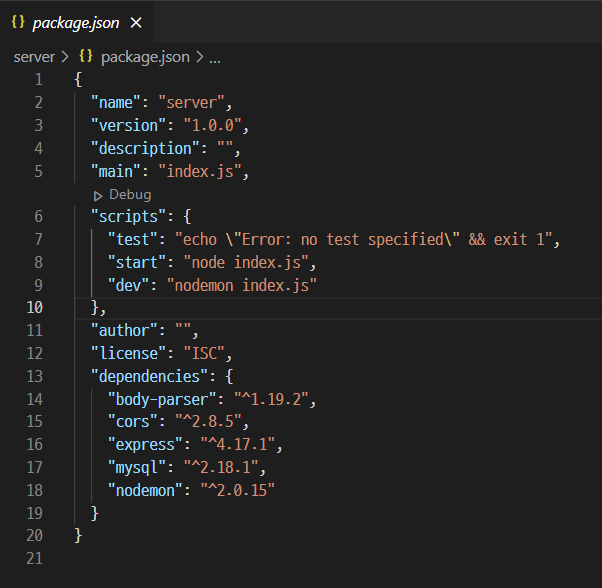602x588 pixels.
Task: Click the echo Error test command string
Action: 364,239
